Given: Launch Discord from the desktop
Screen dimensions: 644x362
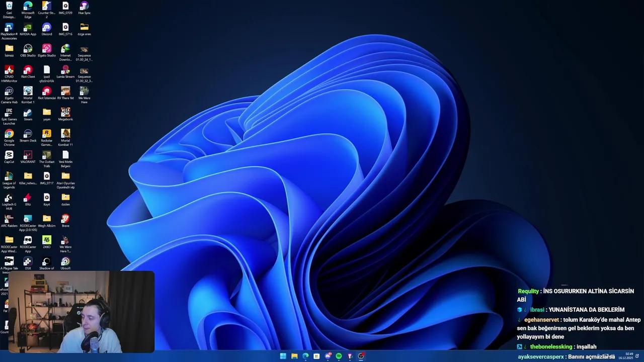Looking at the screenshot, I should (x=47, y=28).
